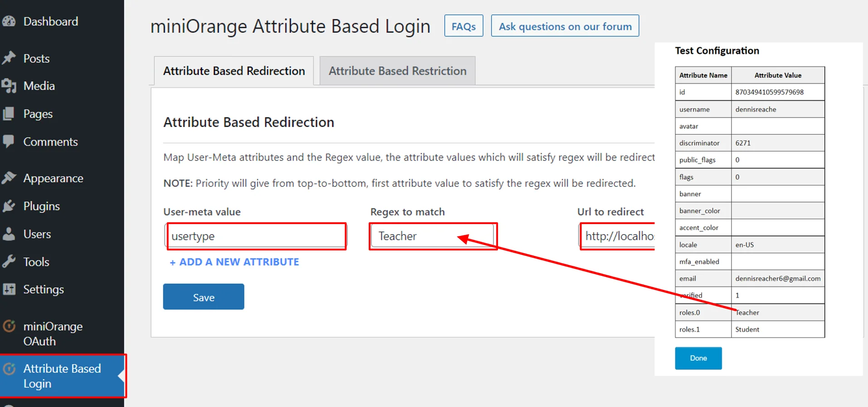This screenshot has height=407, width=868.
Task: Click the Comments speech bubble icon
Action: coord(9,142)
